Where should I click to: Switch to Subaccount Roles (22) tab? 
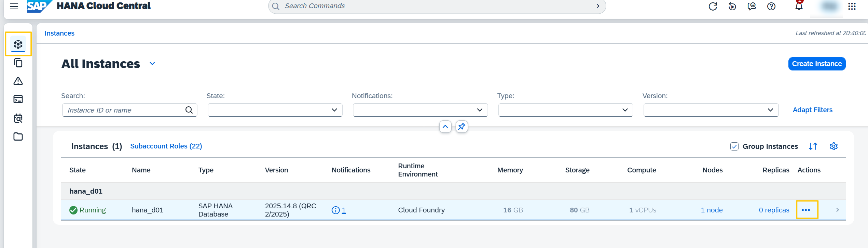166,146
